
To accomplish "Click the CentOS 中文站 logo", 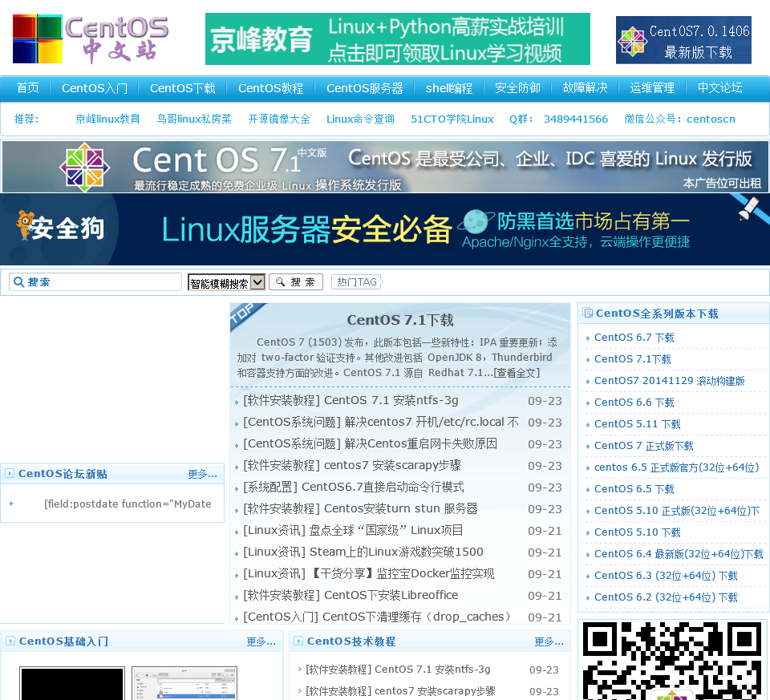I will 91,39.
